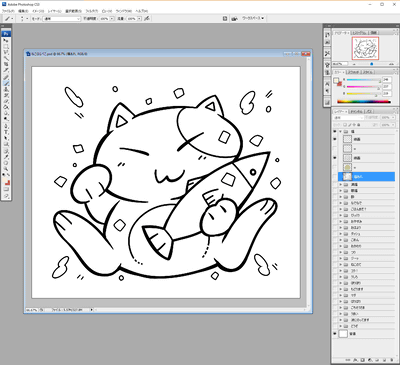Open the Paragraph icon in the collapsed dock
The width and height of the screenshot is (400, 365).
click(327, 90)
